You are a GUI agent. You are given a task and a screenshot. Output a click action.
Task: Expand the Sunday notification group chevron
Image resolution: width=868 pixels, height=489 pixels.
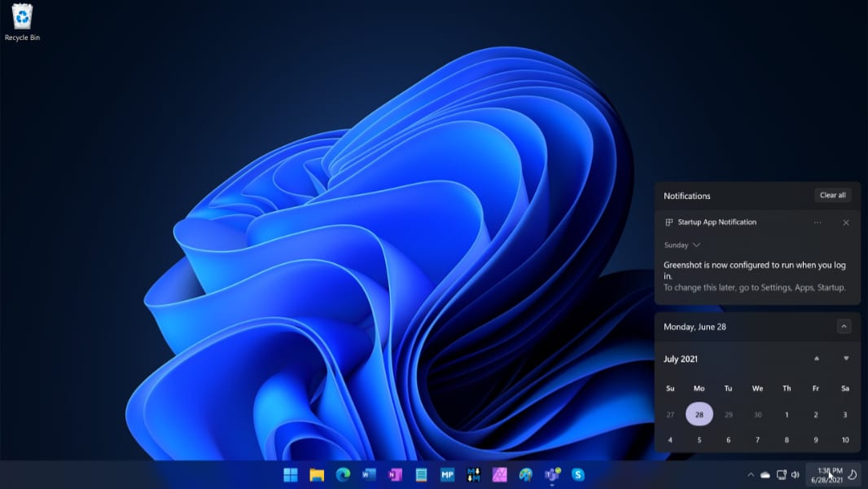696,245
